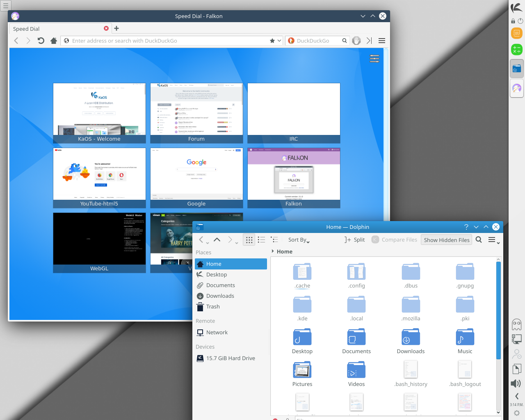Select Trash in Places panel

click(x=231, y=306)
